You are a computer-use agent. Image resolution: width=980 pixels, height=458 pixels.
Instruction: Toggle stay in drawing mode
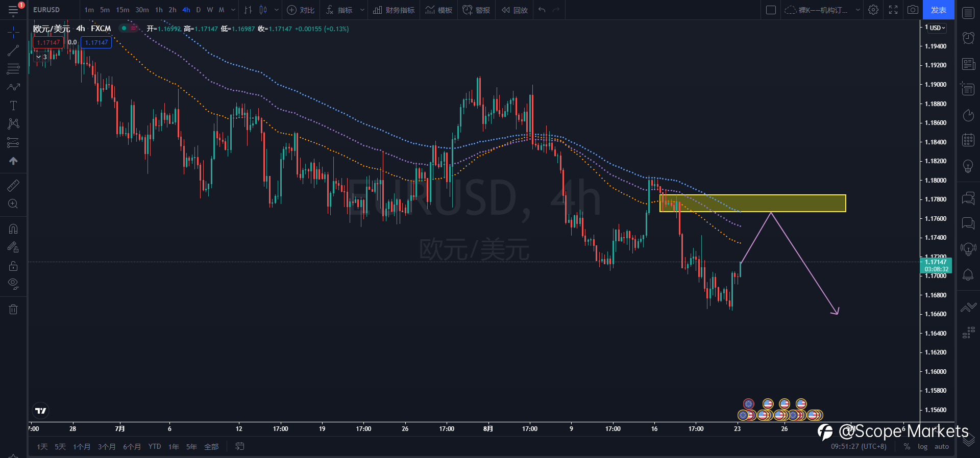[13, 247]
